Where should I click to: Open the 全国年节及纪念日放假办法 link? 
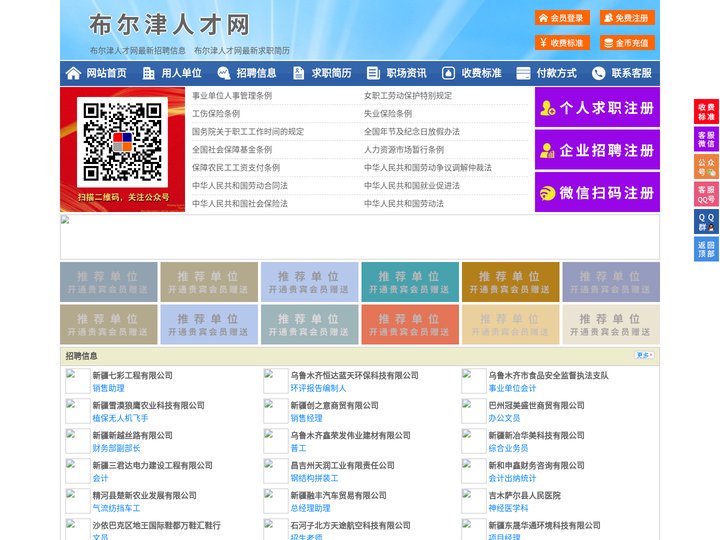point(412,131)
